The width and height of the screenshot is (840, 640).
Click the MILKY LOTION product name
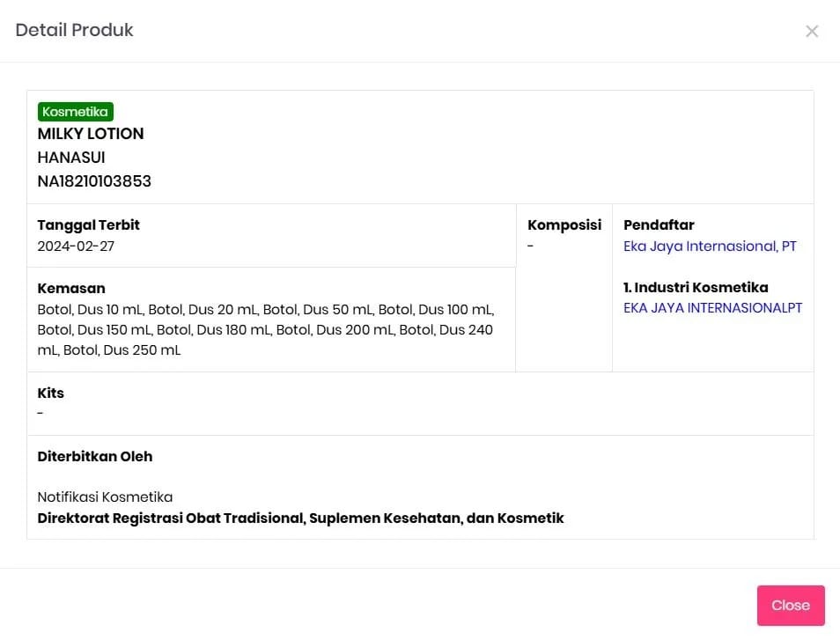pos(91,134)
